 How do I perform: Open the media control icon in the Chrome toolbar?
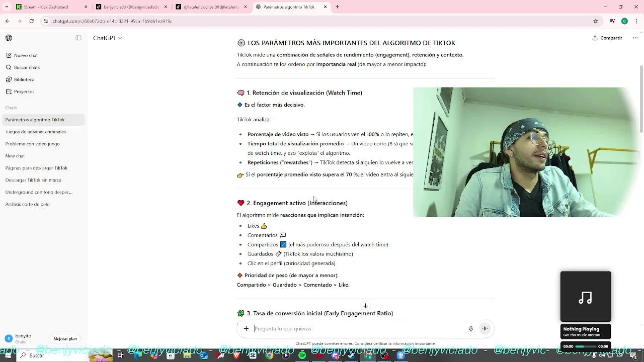pyautogui.click(x=612, y=21)
